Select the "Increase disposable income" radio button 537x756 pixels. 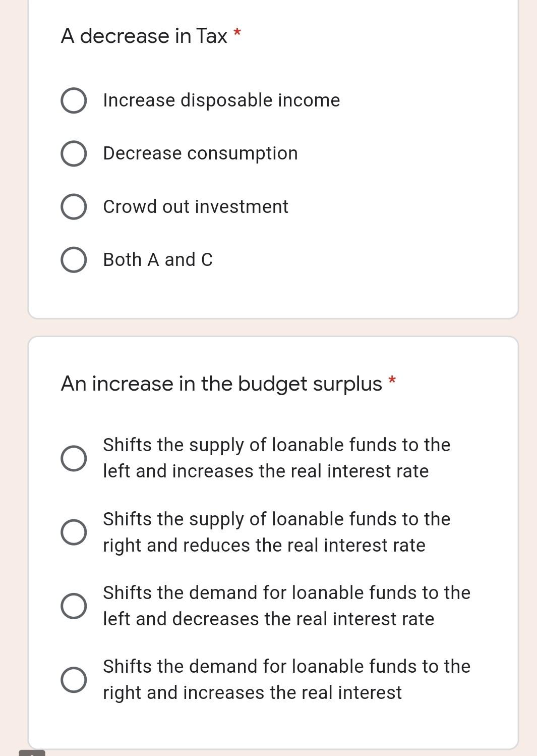coord(73,100)
